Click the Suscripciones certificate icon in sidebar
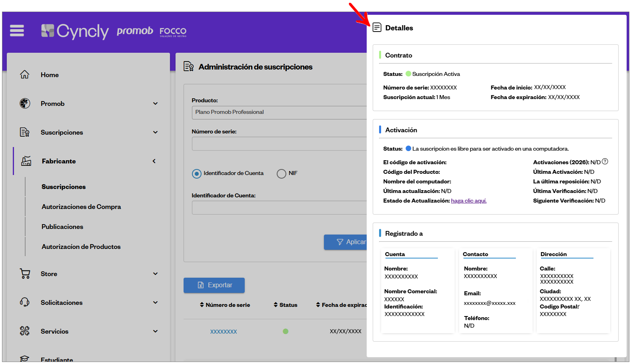Viewport: 631px width, 364px height. tap(25, 132)
